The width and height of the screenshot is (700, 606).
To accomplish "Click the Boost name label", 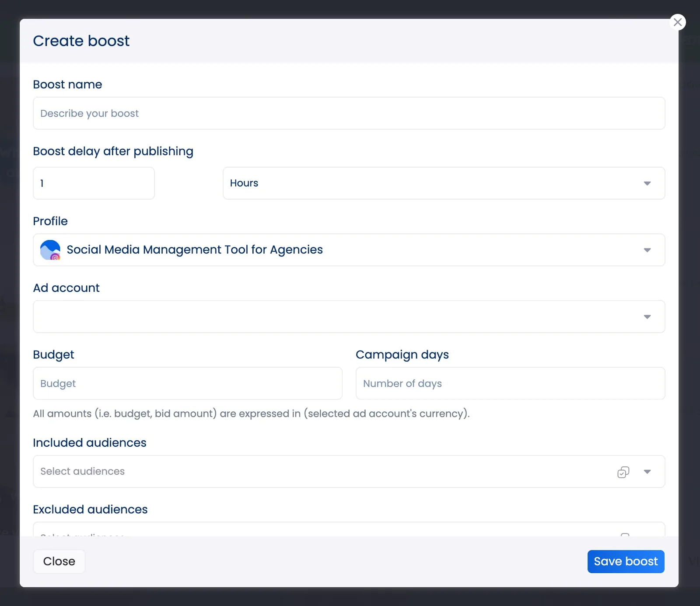I will 67,84.
